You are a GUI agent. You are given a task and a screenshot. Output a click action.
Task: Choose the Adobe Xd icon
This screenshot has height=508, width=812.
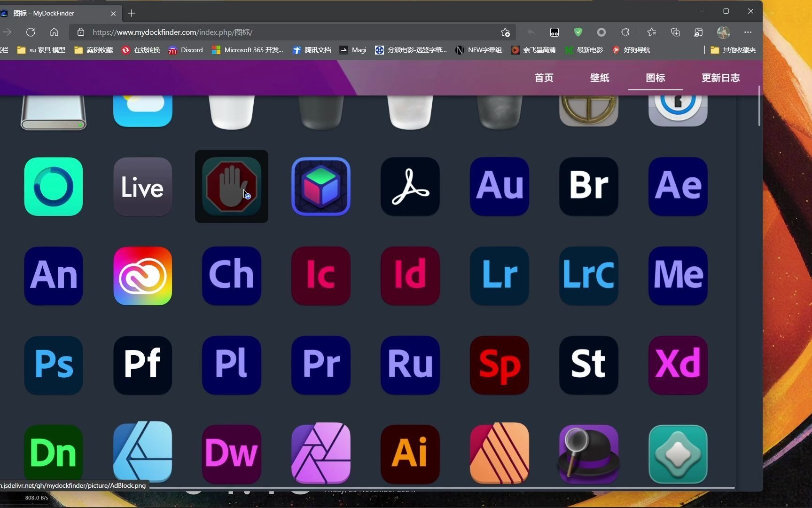click(x=678, y=365)
